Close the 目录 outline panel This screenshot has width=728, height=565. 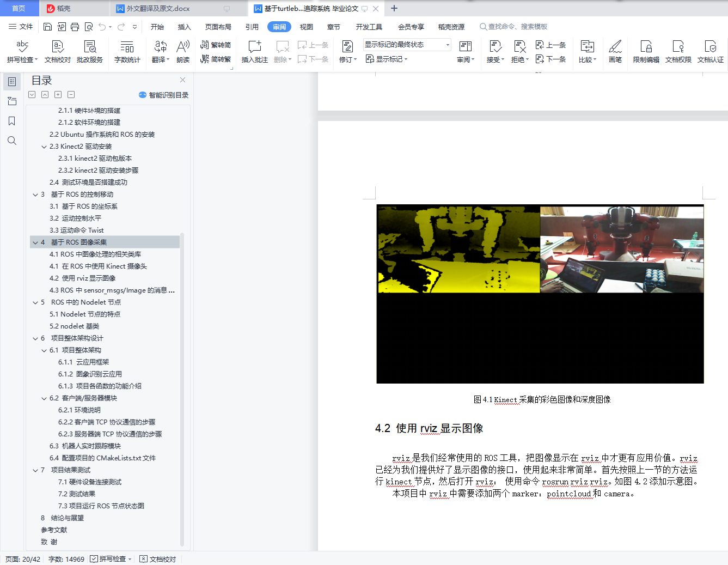(x=183, y=80)
